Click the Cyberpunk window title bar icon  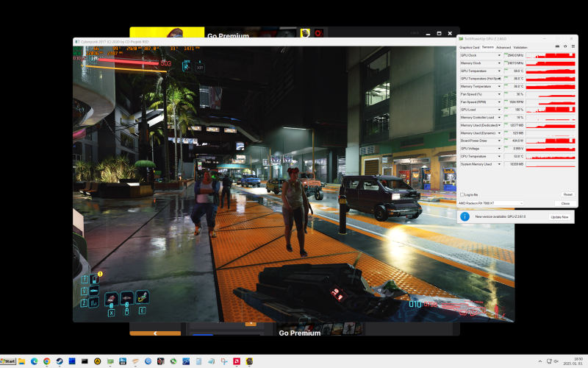tap(77, 42)
